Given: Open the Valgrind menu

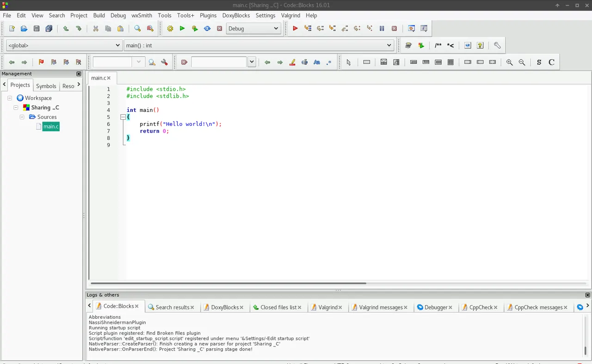Looking at the screenshot, I should click(x=290, y=15).
